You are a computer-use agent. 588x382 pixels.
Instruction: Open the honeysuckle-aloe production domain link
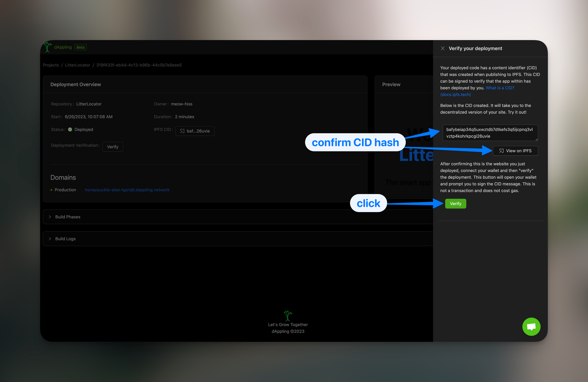tap(127, 190)
